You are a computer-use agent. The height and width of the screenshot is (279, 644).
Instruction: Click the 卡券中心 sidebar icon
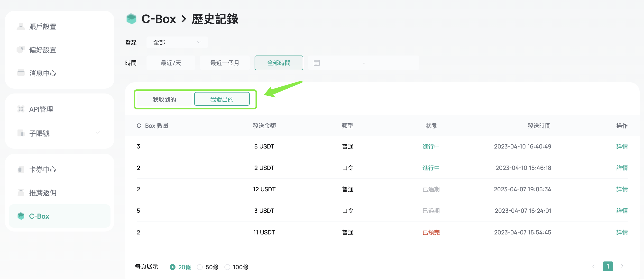[21, 169]
